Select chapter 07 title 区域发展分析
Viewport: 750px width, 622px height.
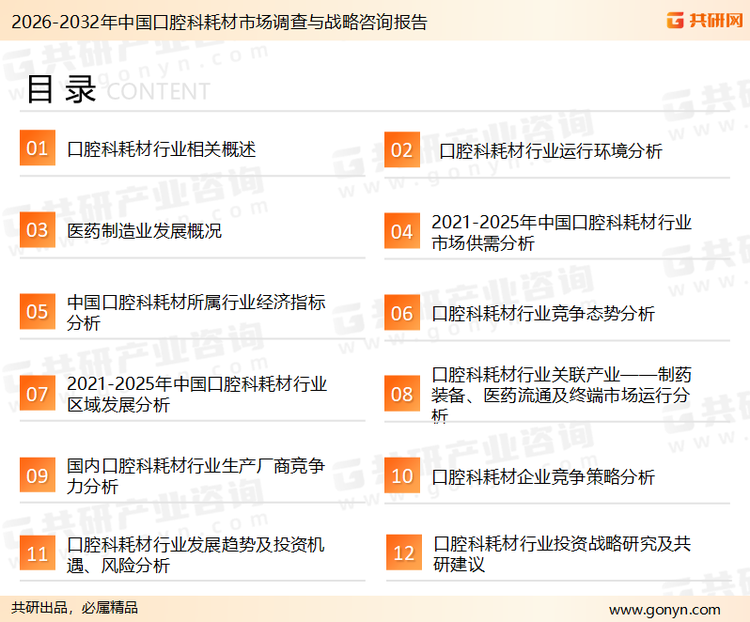pyautogui.click(x=197, y=394)
